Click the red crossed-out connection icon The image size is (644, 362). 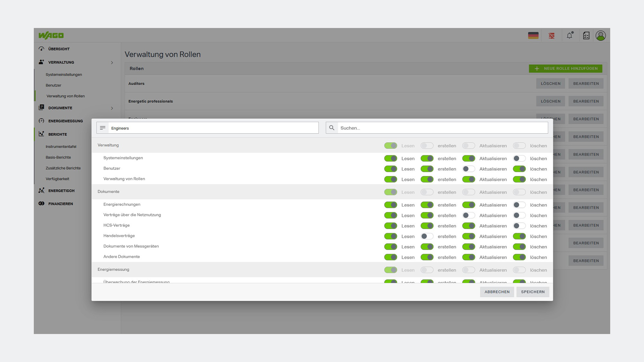click(552, 36)
